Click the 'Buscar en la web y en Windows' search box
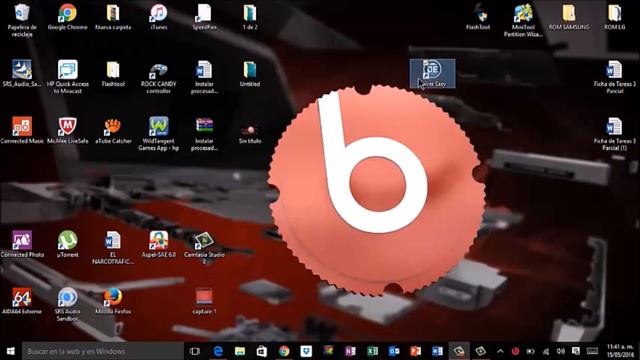 103,351
